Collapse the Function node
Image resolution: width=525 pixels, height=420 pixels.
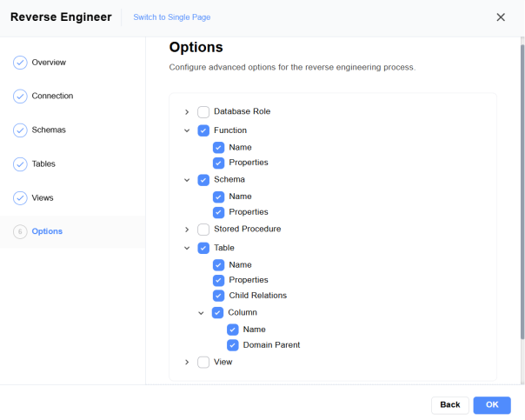point(187,130)
